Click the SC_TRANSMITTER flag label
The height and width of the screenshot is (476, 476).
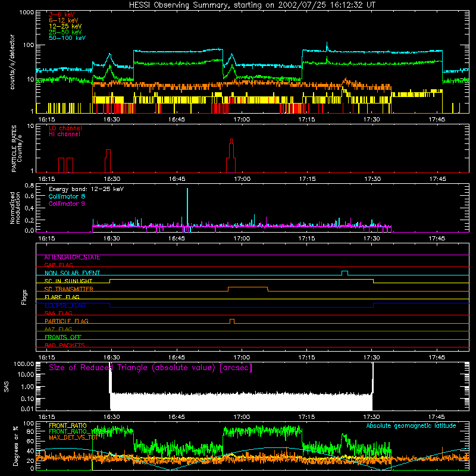click(x=69, y=289)
